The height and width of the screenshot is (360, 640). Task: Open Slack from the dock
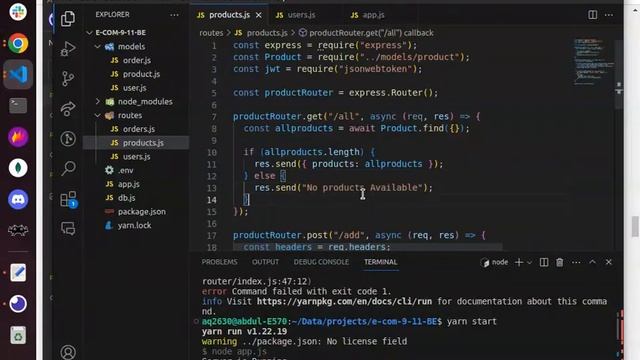click(18, 12)
